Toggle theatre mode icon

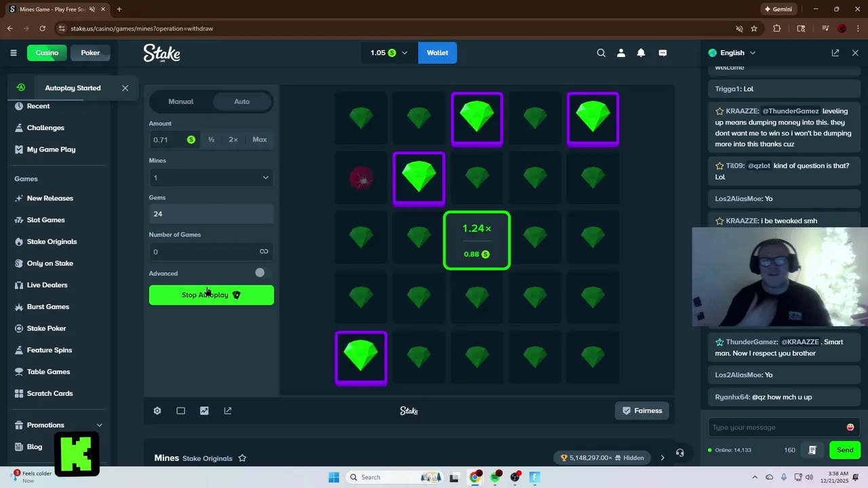[x=180, y=411]
